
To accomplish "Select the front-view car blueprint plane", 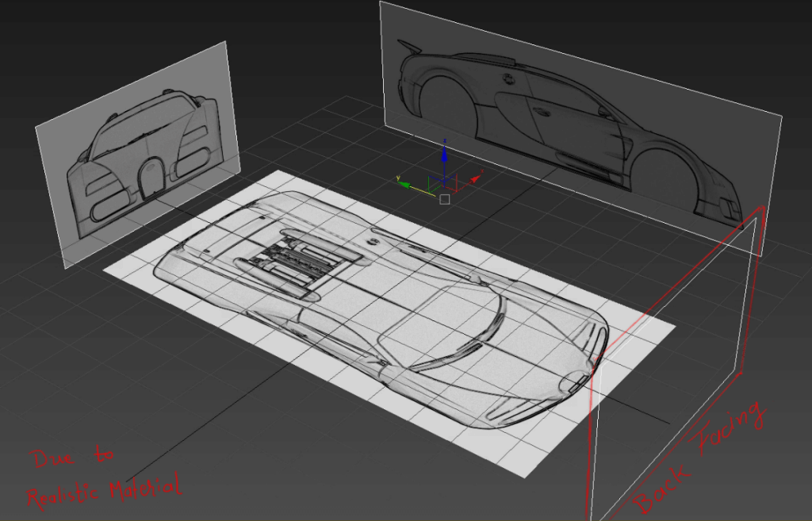I will [x=138, y=154].
